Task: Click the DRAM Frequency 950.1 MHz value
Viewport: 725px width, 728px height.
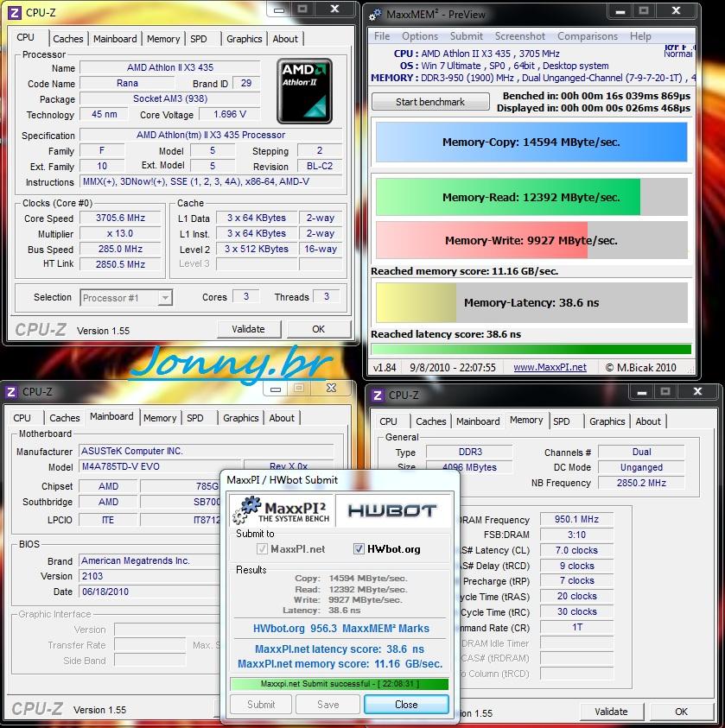Action: tap(576, 519)
